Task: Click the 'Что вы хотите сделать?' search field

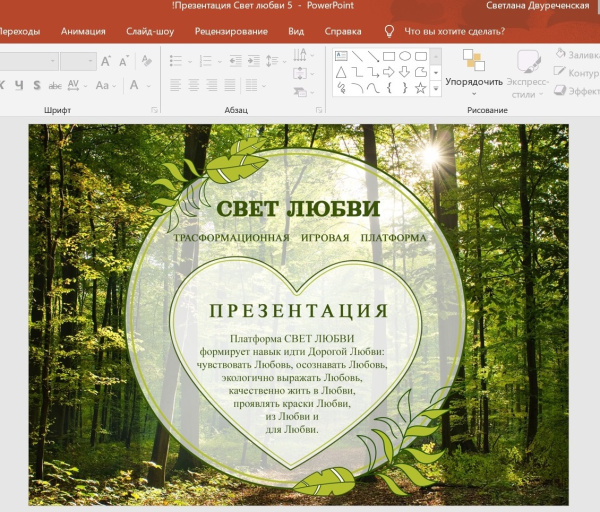Action: click(x=450, y=31)
